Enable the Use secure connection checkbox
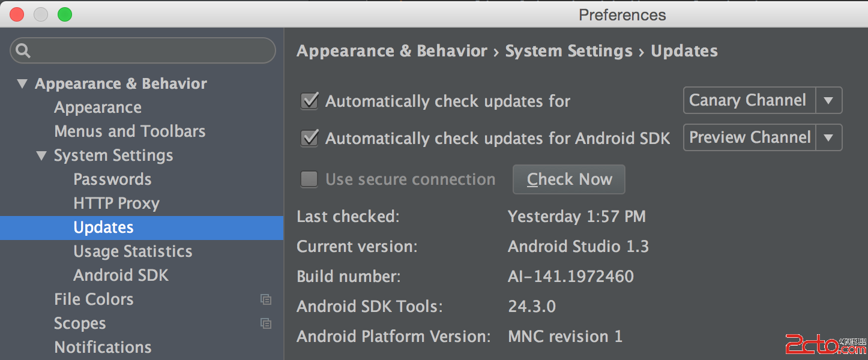This screenshot has width=868, height=360. pos(309,179)
